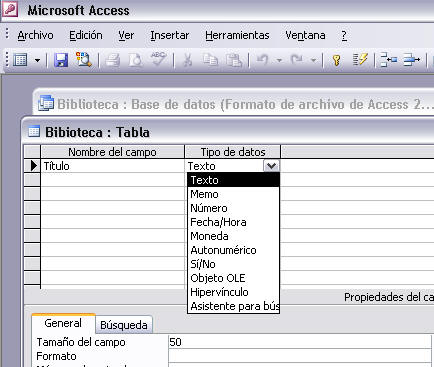The width and height of the screenshot is (434, 367).
Task: Click the Título field name cell
Action: 112,166
